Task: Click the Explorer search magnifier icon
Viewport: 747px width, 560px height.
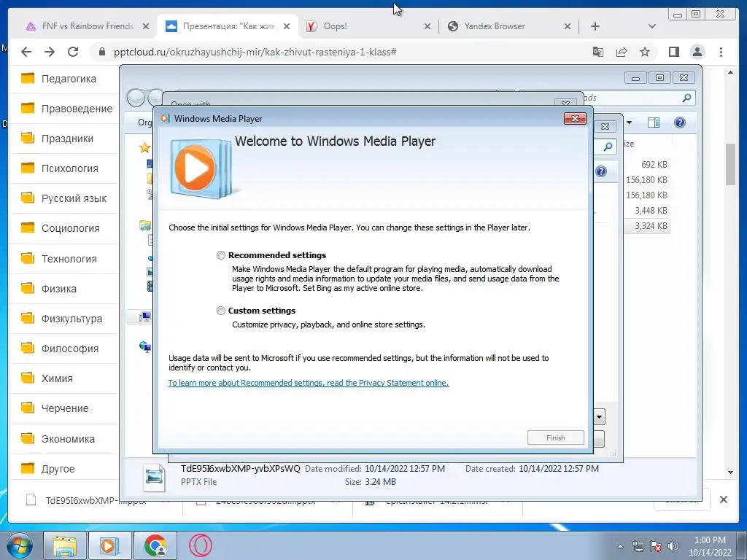Action: [x=686, y=98]
